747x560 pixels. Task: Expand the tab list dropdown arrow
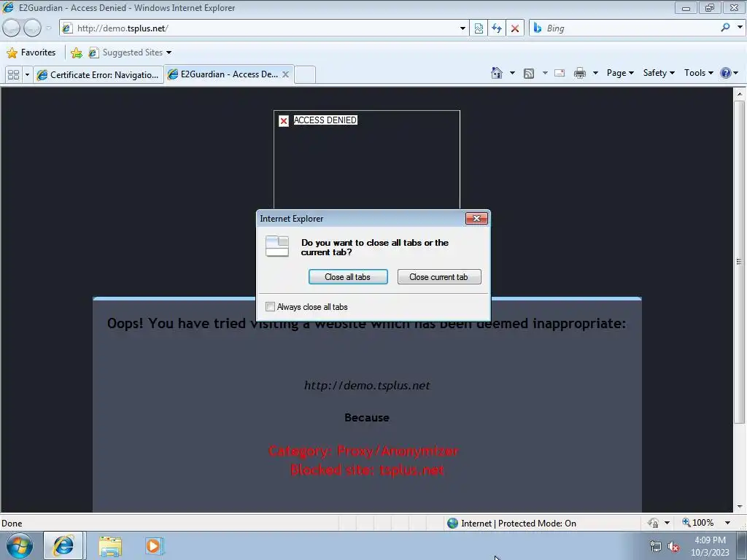27,75
